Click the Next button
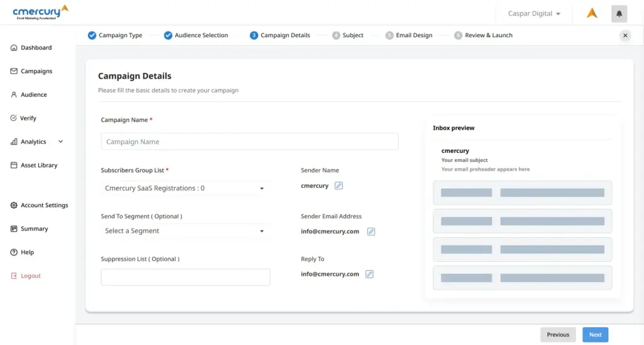 [595, 335]
